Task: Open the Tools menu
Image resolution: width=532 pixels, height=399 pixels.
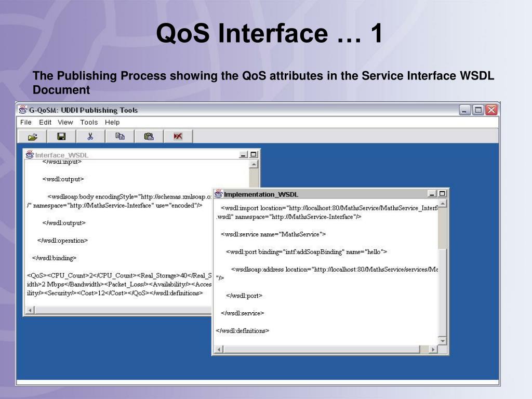Action: click(89, 122)
